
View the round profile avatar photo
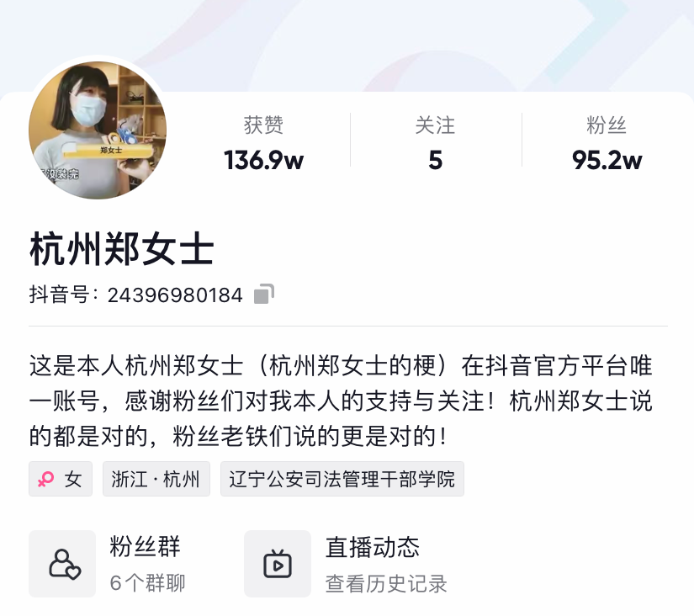[98, 130]
